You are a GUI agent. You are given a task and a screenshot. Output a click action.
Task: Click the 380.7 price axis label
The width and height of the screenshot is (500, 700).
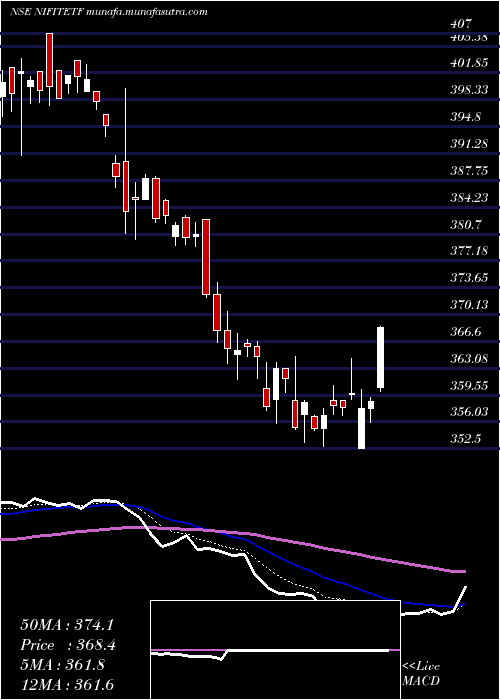(465, 224)
